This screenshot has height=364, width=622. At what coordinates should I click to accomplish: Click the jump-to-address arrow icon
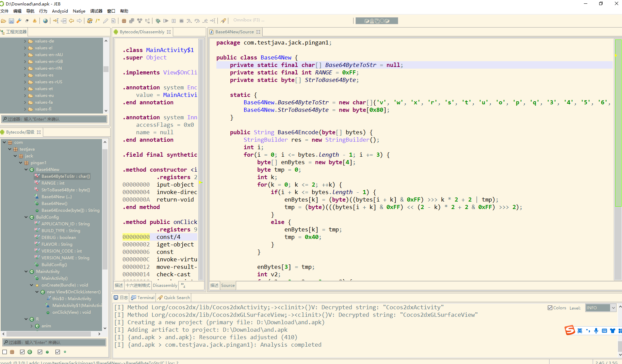coord(56,21)
